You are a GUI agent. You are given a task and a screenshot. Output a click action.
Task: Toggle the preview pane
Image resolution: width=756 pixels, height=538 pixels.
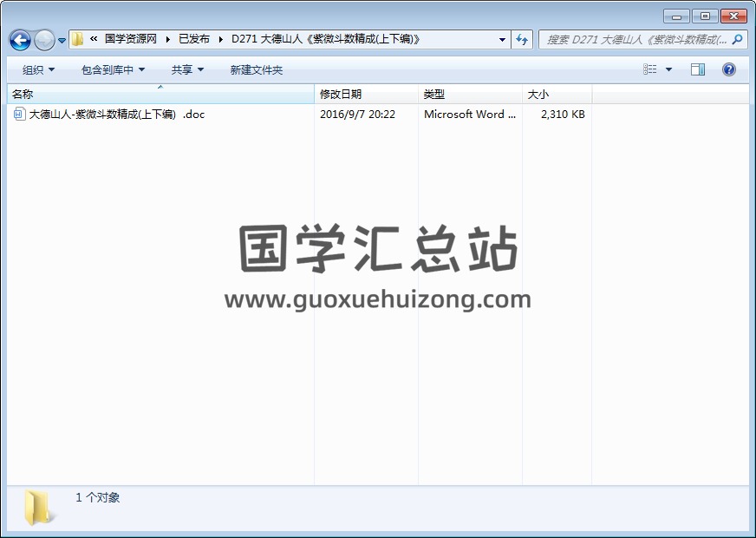(x=698, y=69)
